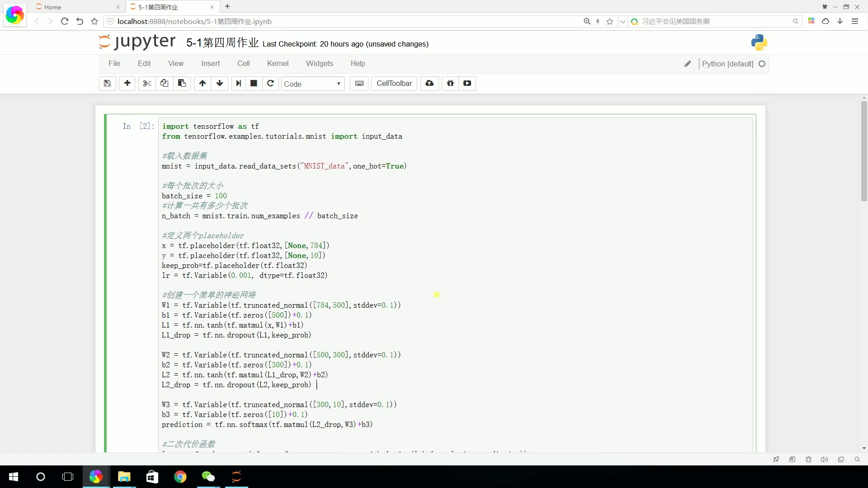Open the Kernel menu
This screenshot has height=488, width=868.
pyautogui.click(x=278, y=63)
